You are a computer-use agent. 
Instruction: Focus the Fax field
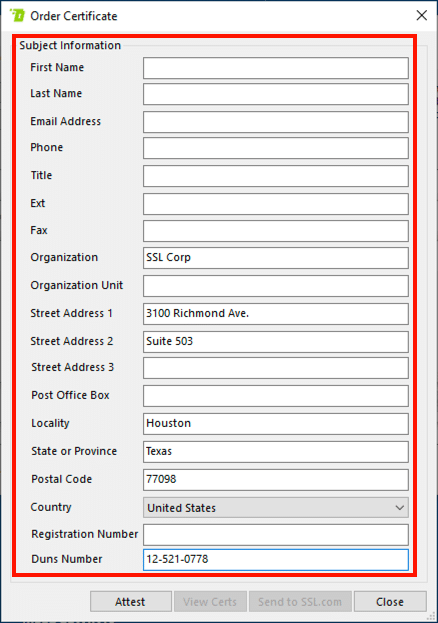275,231
